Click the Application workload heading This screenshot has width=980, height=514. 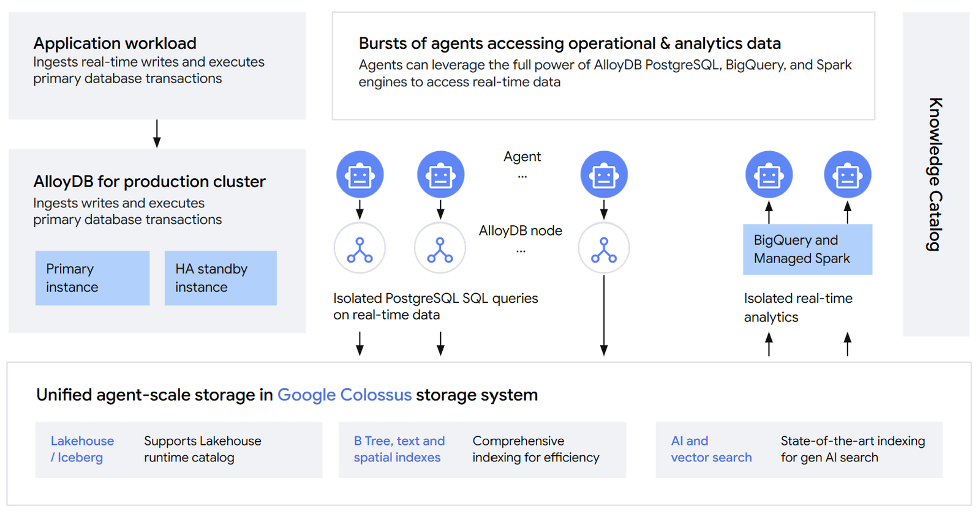pyautogui.click(x=115, y=43)
